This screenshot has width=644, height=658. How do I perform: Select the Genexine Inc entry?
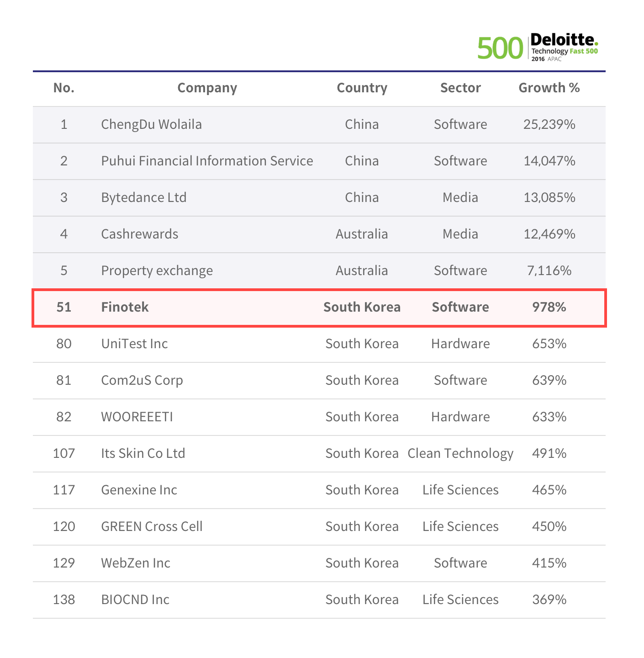pyautogui.click(x=139, y=490)
